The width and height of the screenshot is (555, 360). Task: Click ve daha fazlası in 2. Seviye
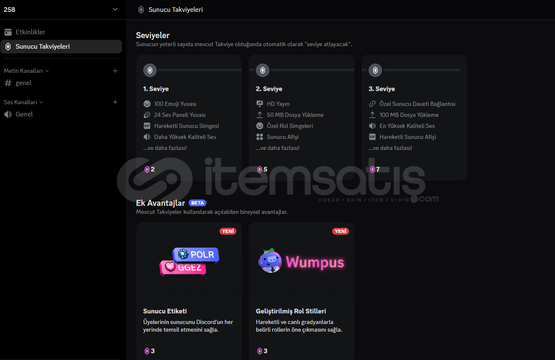coord(278,148)
